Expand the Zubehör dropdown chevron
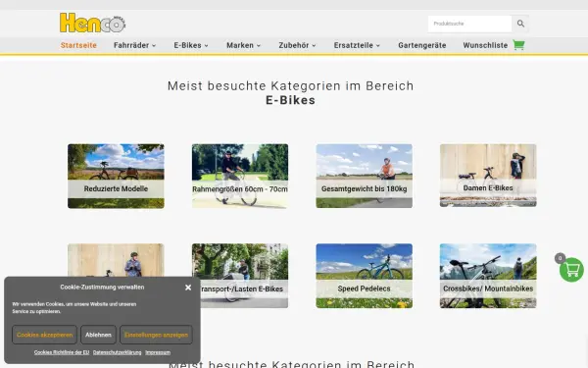 (314, 46)
